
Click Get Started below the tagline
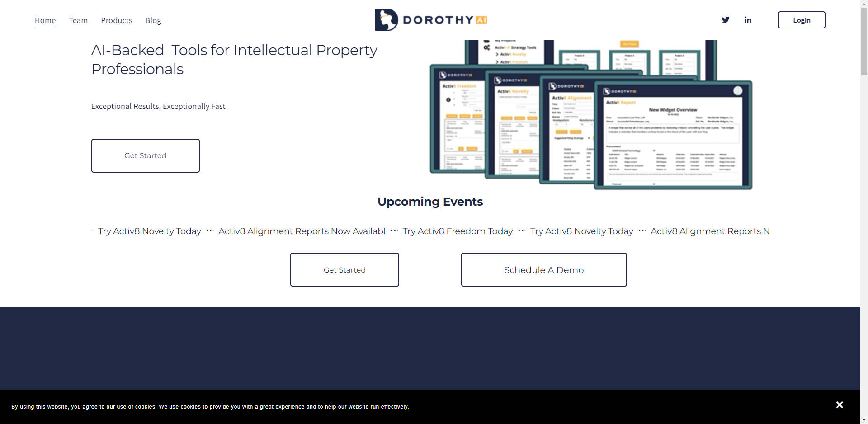145,155
